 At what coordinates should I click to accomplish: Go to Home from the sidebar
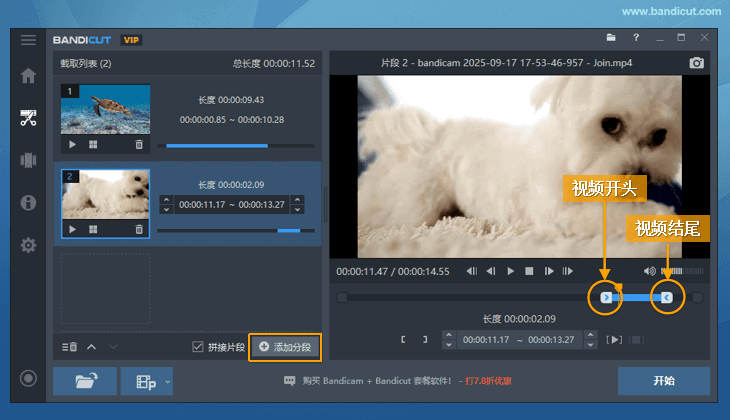pos(28,76)
